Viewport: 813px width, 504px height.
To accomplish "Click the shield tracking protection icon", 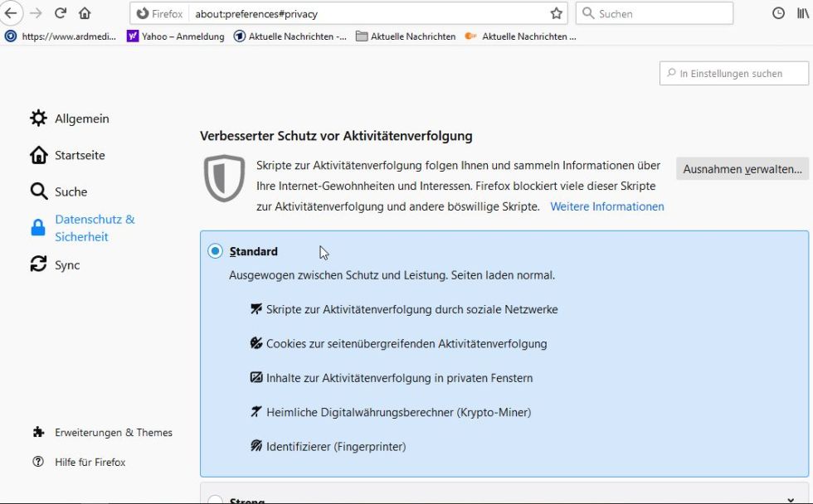I will (x=224, y=177).
